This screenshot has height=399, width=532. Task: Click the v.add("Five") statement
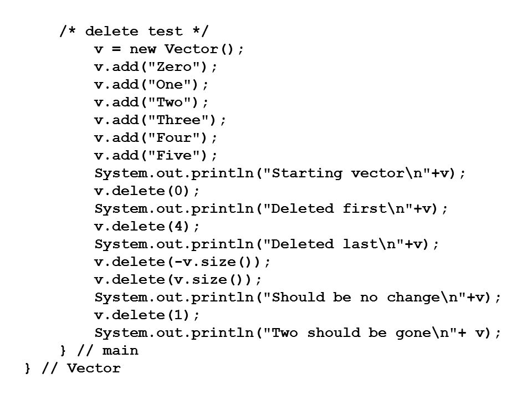coord(155,155)
